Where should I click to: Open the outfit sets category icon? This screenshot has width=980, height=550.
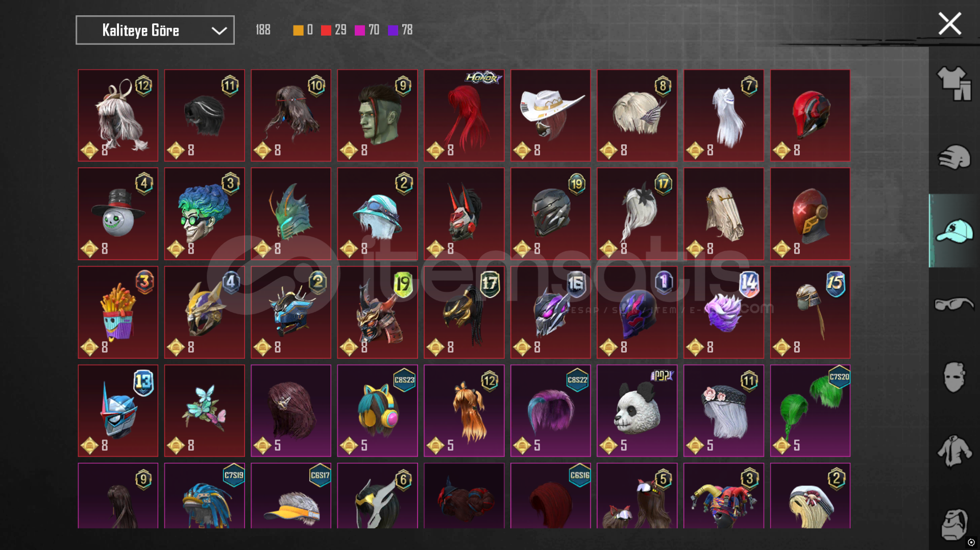954,84
